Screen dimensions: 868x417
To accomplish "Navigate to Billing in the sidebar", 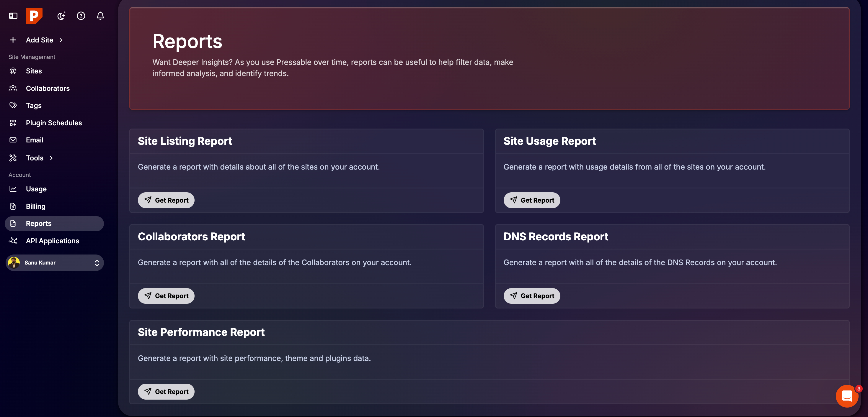I will pos(35,206).
